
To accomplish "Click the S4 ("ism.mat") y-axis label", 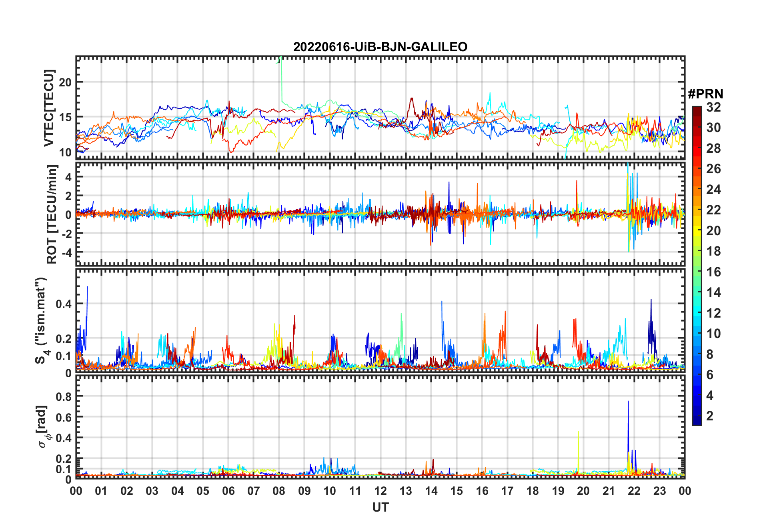I will coord(42,320).
